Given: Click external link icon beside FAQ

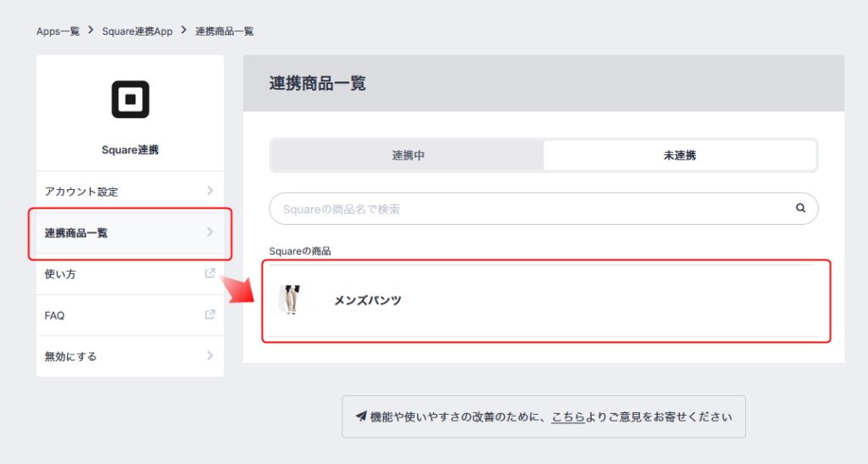Looking at the screenshot, I should click(x=210, y=315).
